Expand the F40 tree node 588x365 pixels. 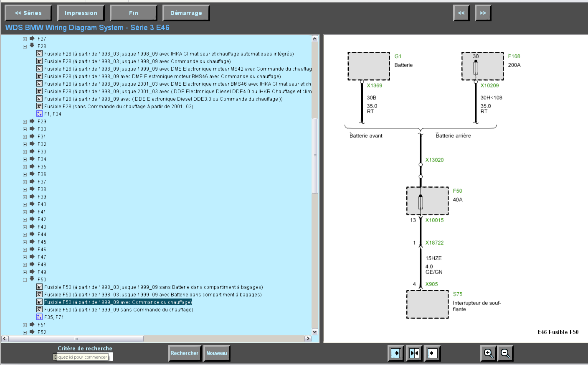(25, 204)
